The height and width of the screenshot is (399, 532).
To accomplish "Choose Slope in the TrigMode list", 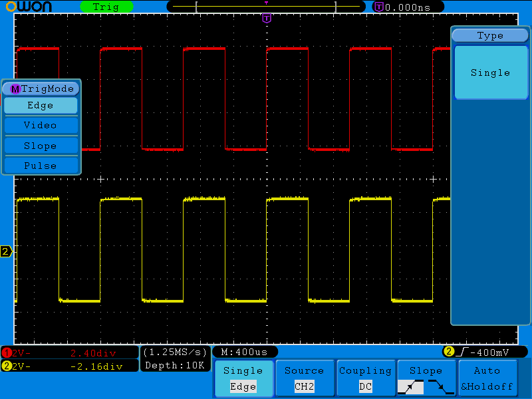I will (41, 146).
